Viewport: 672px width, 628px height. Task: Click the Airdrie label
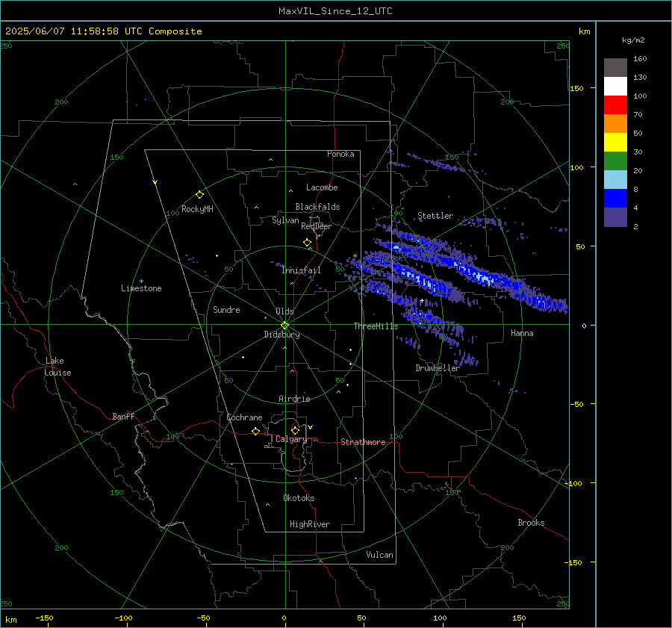tap(294, 399)
